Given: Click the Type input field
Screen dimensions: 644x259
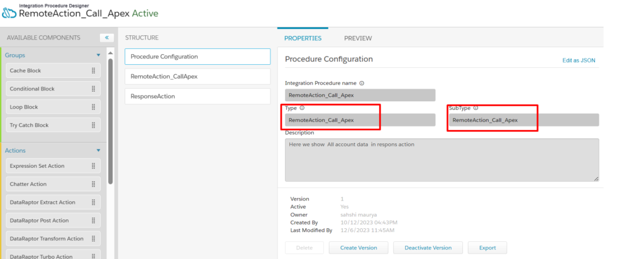Looking at the screenshot, I should click(x=360, y=120).
